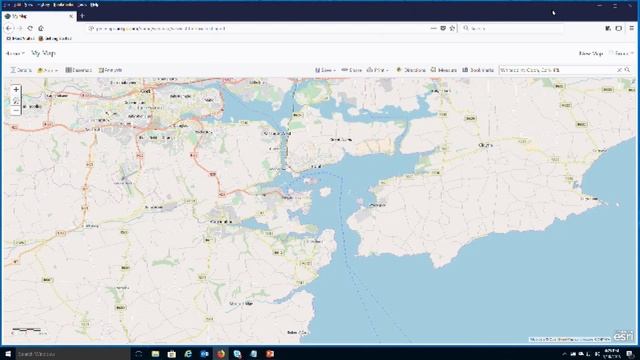The width and height of the screenshot is (640, 360).
Task: Open the Home dropdown menu
Action: 15,53
